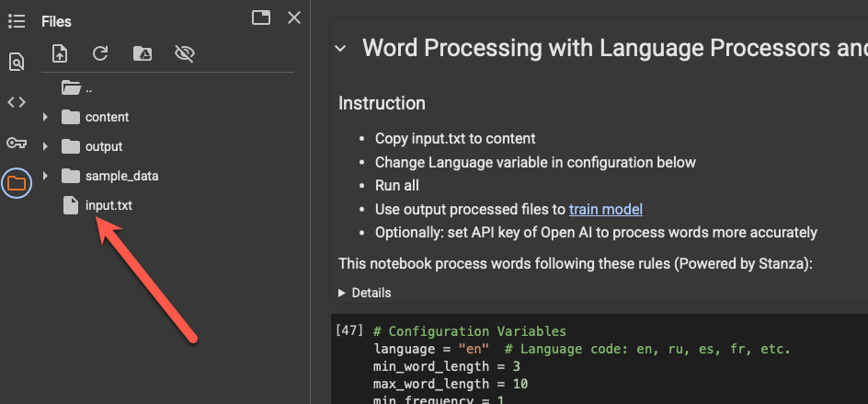Expand the Details disclosure triangle

343,293
